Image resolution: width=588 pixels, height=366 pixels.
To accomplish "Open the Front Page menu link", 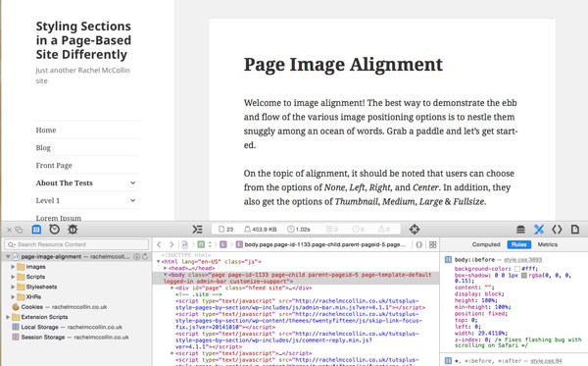I will click(x=54, y=166).
